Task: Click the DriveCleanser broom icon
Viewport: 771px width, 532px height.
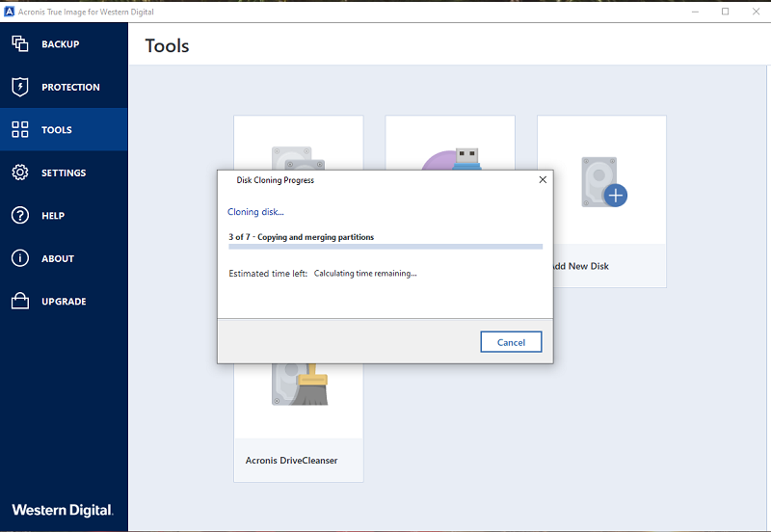Action: point(300,384)
